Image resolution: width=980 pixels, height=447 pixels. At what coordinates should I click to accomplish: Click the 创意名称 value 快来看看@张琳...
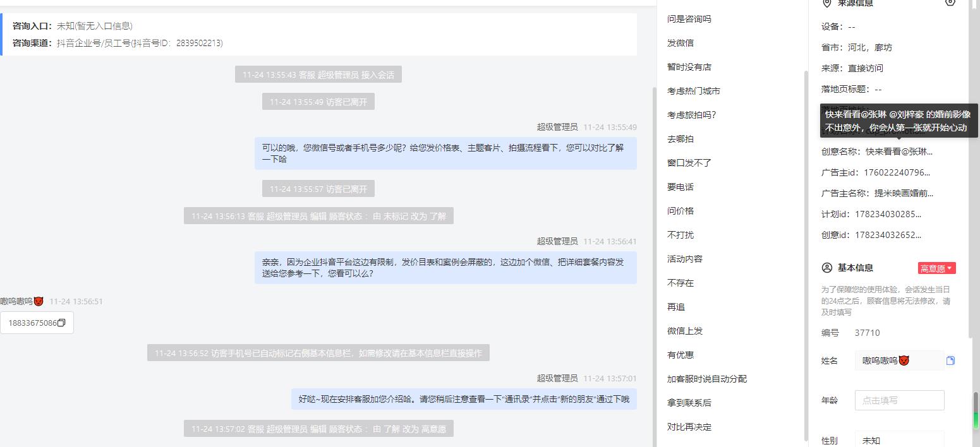tap(899, 152)
